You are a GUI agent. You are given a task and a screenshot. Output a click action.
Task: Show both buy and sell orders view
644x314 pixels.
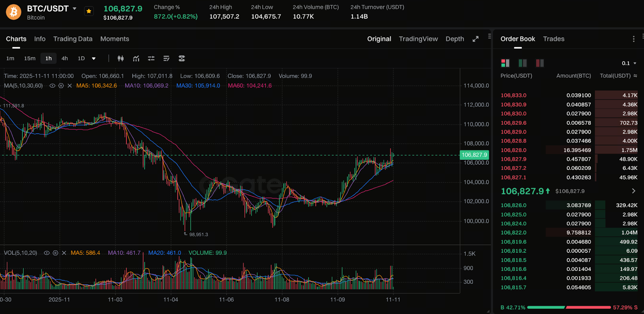[x=505, y=63]
